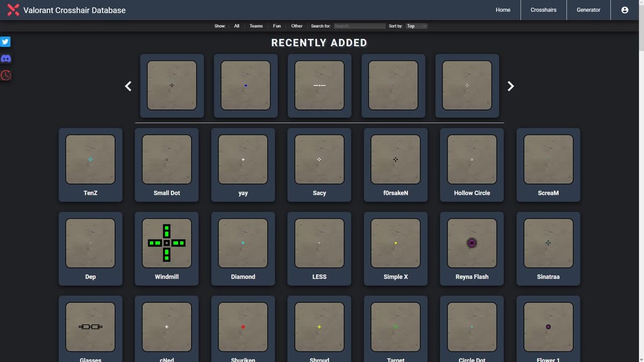Select the LESS crosshair card
Viewport: 644px width, 362px height.
pyautogui.click(x=319, y=249)
